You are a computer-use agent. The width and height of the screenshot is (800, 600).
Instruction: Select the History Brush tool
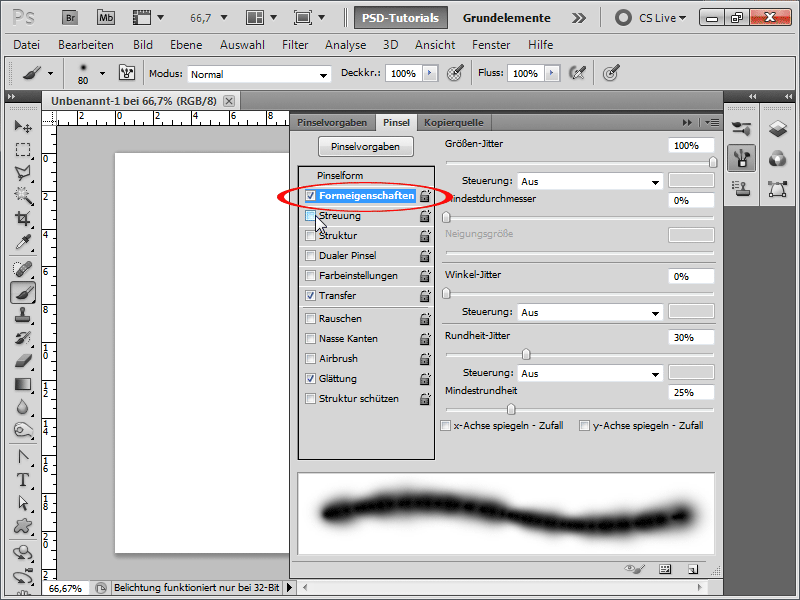pyautogui.click(x=23, y=338)
